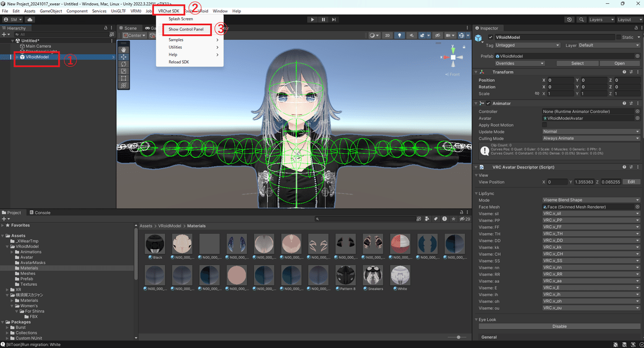Click the Select prefab button
644x348 pixels.
click(577, 63)
